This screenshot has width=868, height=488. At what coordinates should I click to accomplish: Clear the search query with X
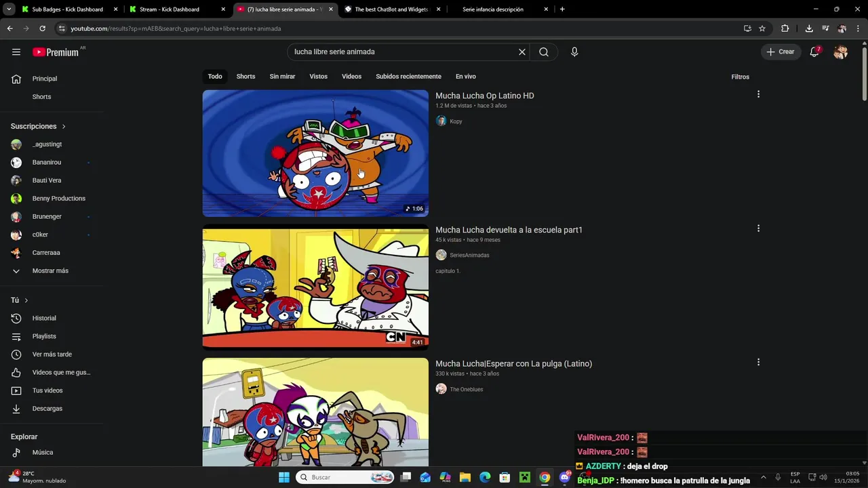[x=522, y=52]
